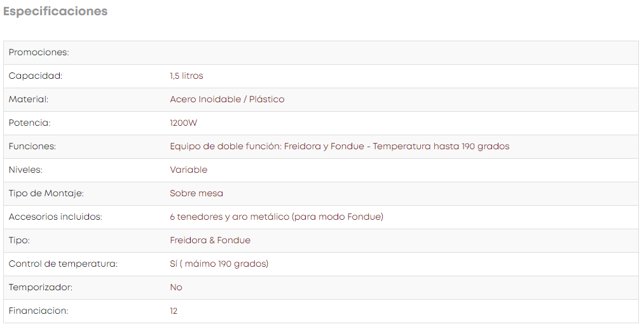
Task: Select the Financiacion value 12
Action: click(174, 311)
